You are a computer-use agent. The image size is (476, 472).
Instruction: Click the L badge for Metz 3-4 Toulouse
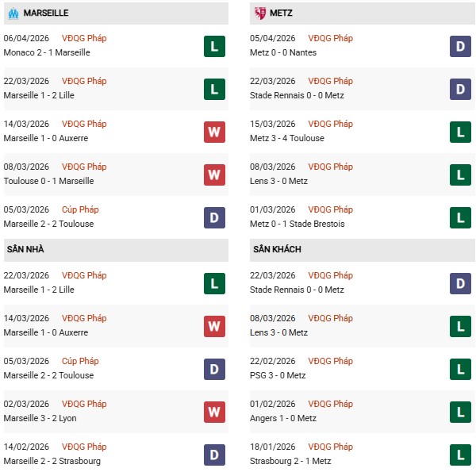460,132
